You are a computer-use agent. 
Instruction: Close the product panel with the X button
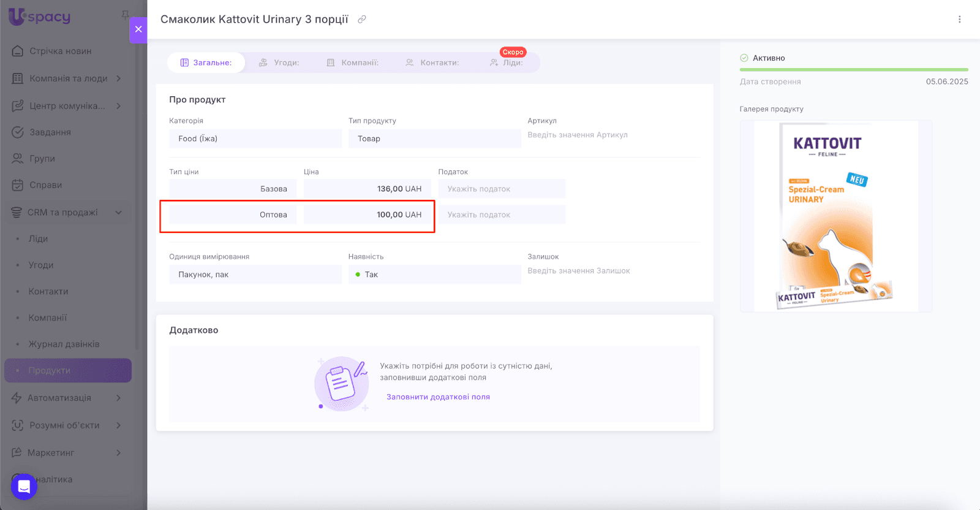click(138, 29)
